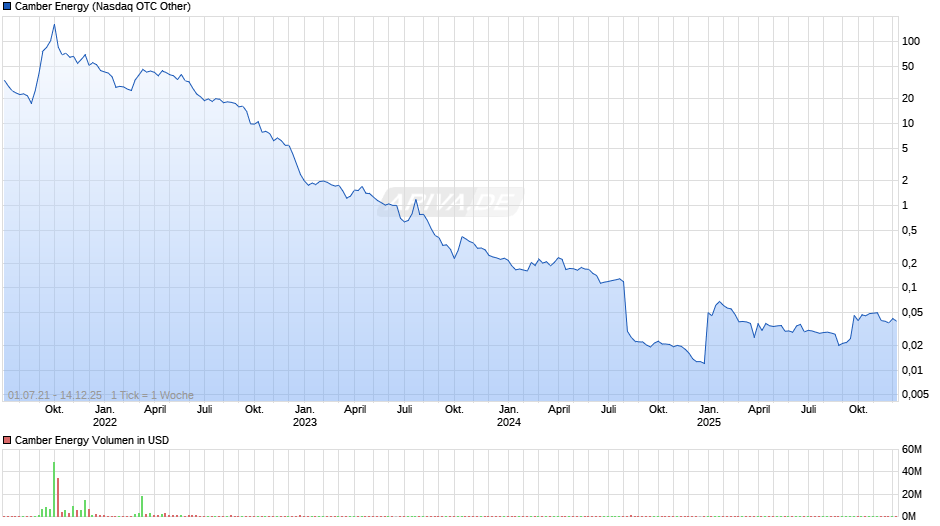Viewport: 940px width, 526px height.
Task: Click the price axis label '20'
Action: tap(908, 98)
